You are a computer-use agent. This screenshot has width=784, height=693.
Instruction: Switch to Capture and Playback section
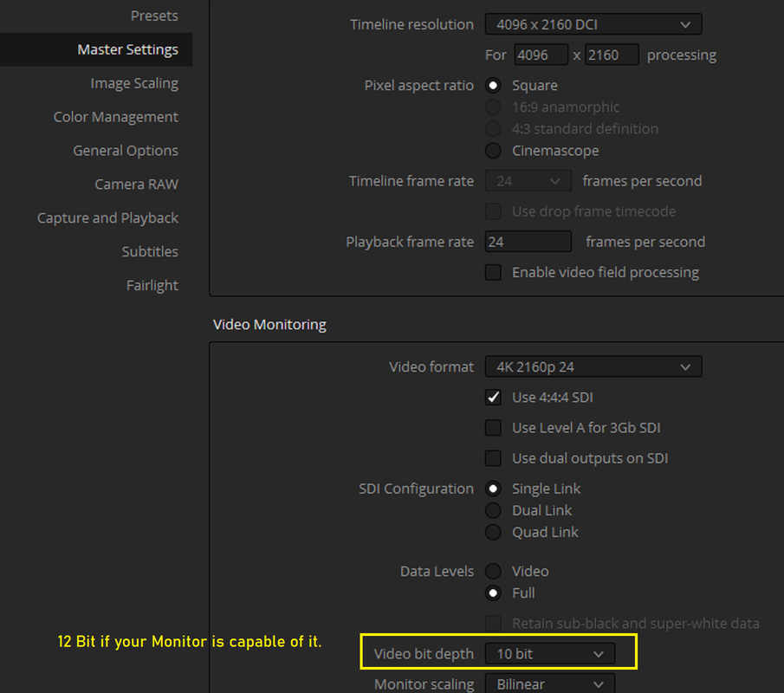coord(107,218)
